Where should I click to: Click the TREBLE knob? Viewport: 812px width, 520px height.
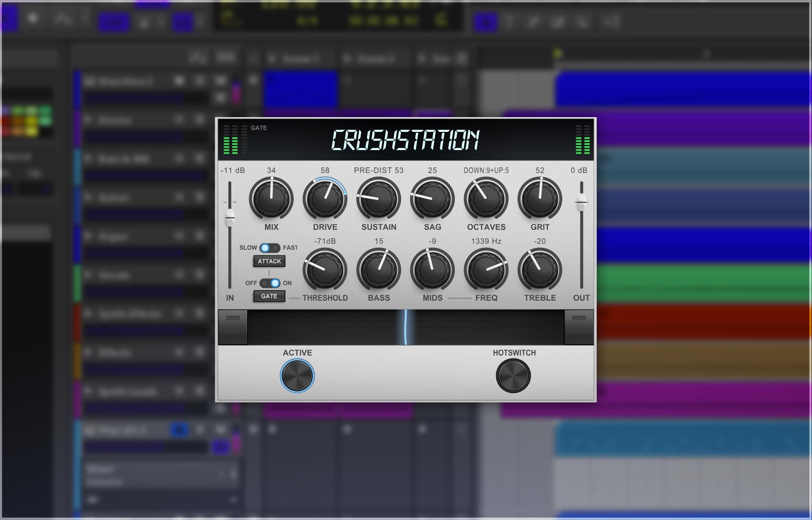tap(540, 270)
